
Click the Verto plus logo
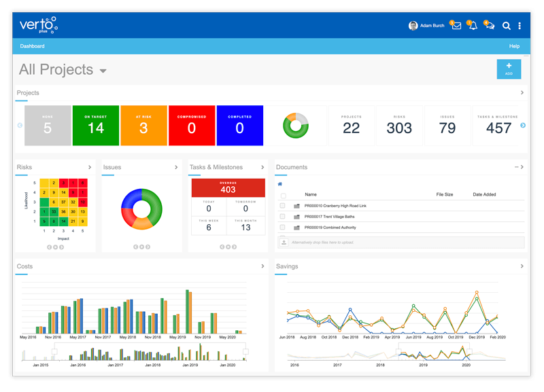(38, 25)
